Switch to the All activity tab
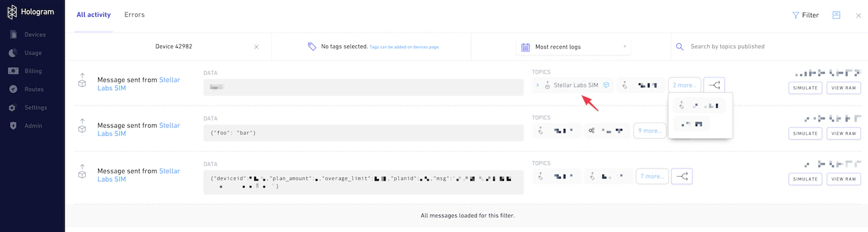This screenshot has width=868, height=232. [94, 14]
